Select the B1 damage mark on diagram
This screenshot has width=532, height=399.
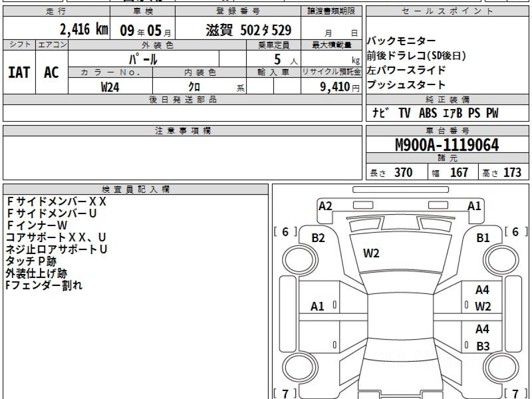click(483, 238)
